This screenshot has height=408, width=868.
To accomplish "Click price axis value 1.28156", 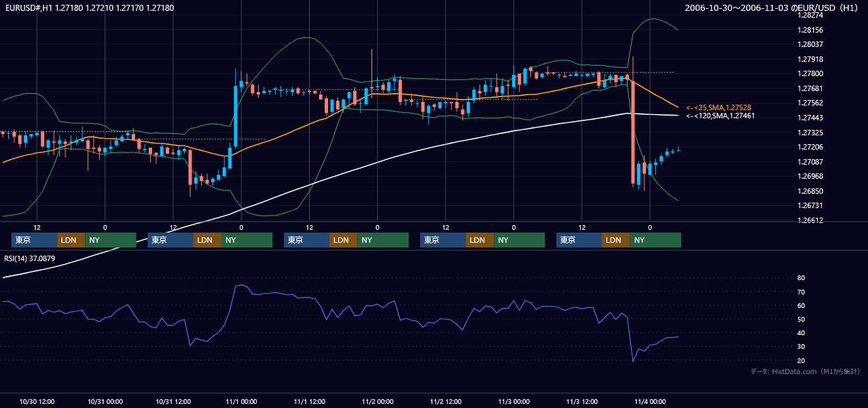I will [x=811, y=30].
